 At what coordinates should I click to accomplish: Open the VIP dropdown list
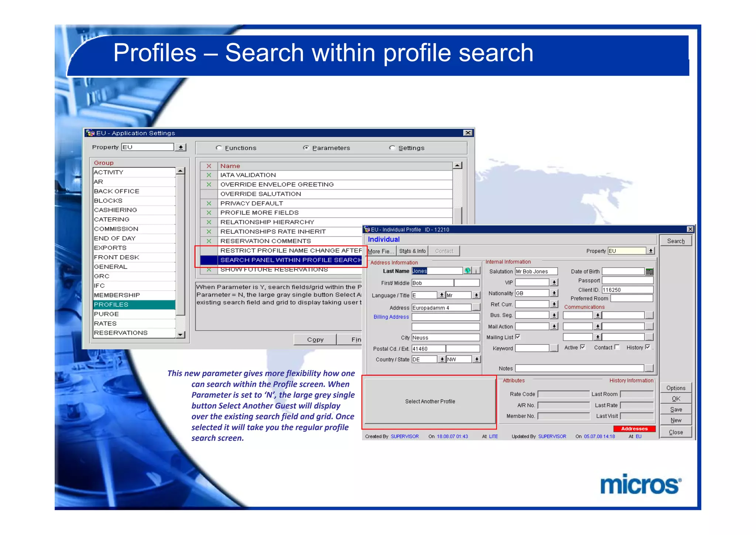(554, 283)
